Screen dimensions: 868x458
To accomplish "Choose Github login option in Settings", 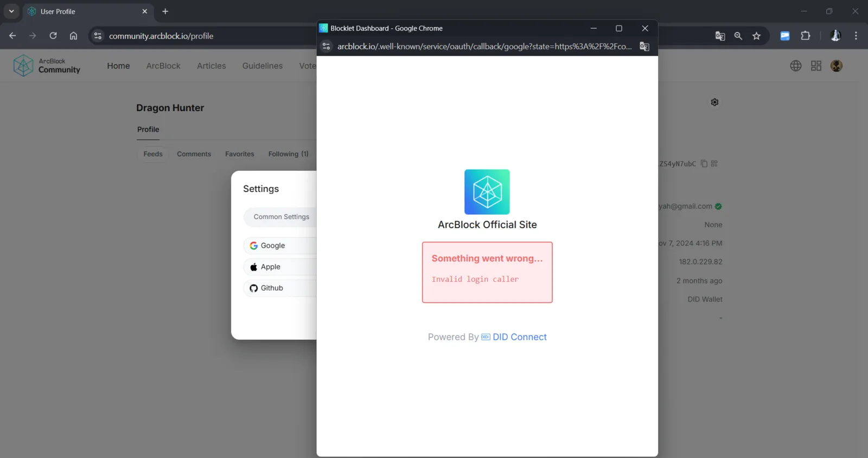I will tap(280, 288).
